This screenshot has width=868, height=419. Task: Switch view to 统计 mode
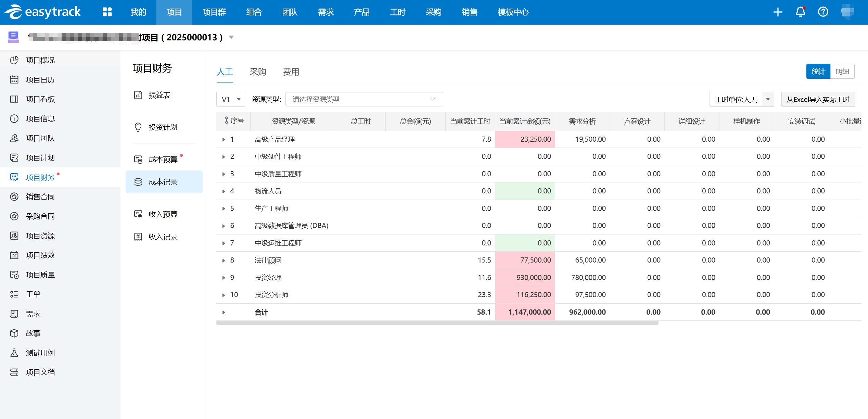(818, 72)
